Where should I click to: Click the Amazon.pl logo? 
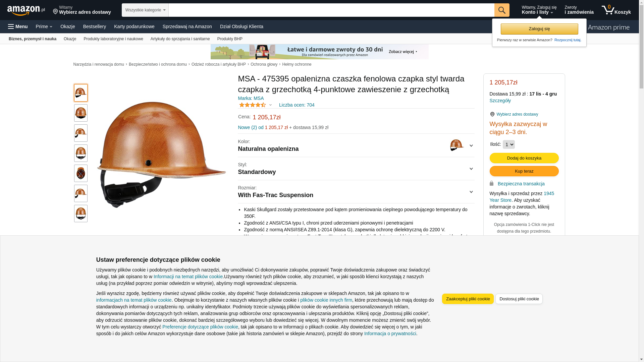pyautogui.click(x=26, y=10)
